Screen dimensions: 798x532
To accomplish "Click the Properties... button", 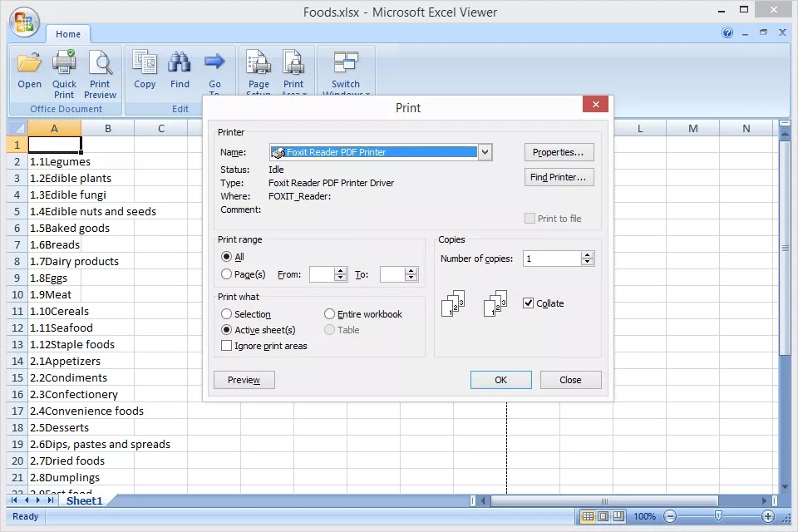I will click(x=559, y=152).
